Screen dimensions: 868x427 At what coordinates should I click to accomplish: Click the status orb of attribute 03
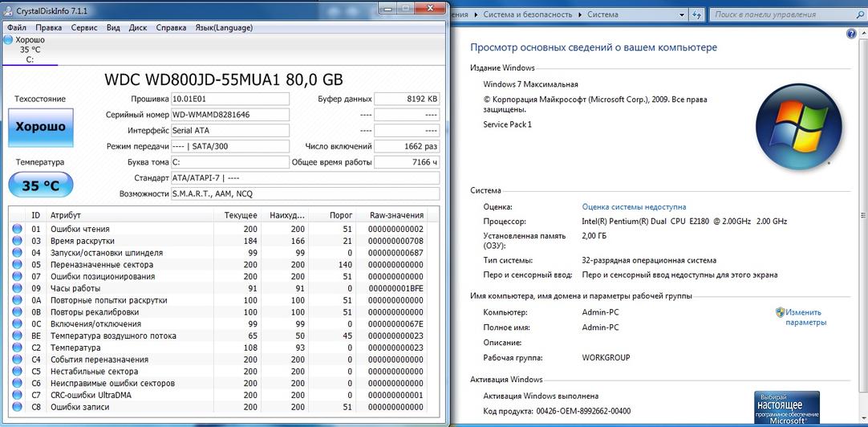[x=17, y=241]
